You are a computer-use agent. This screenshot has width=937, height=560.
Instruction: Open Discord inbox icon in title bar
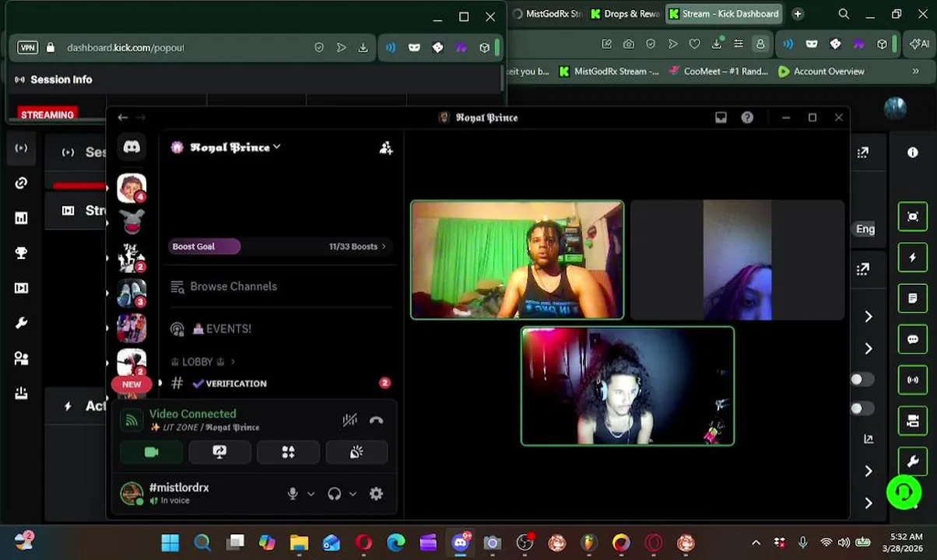[721, 117]
